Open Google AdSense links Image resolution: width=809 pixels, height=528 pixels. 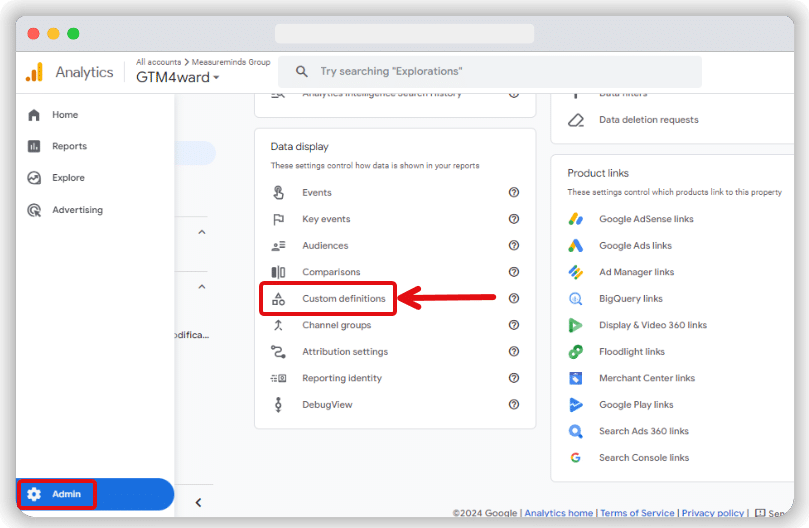tap(646, 219)
